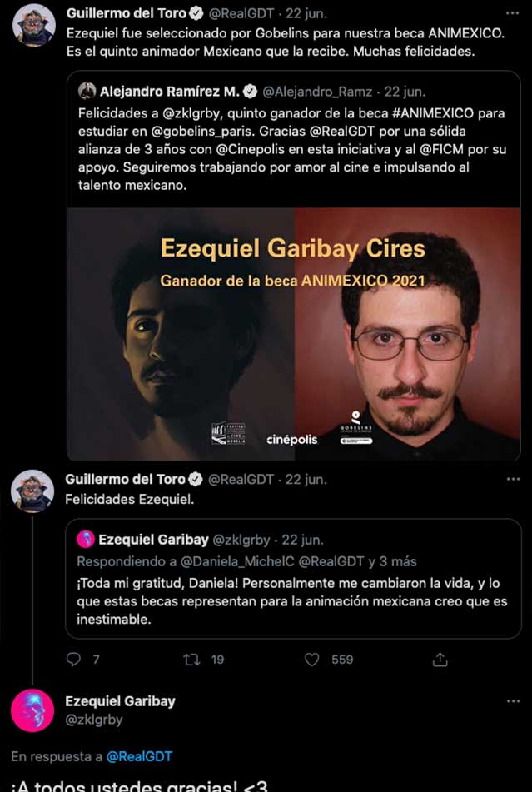This screenshot has height=792, width=532.
Task: Open Guillermo del Toro name on Felicidades tweet
Action: pos(127,479)
